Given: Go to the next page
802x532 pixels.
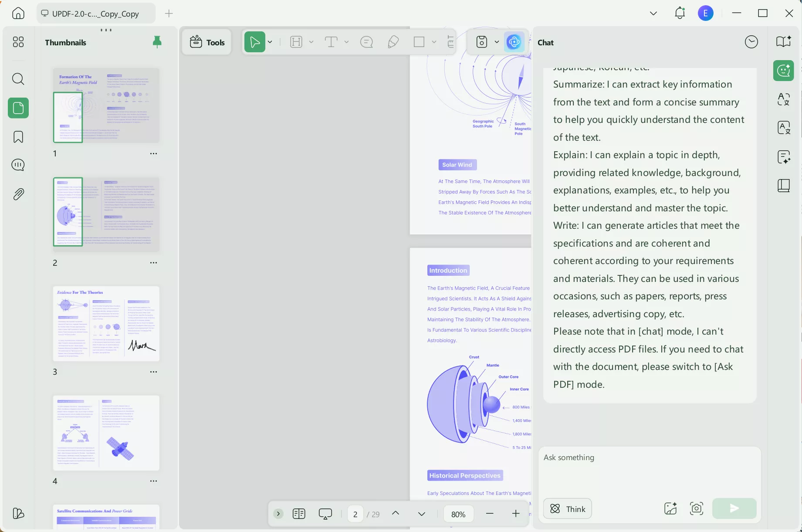Looking at the screenshot, I should 422,514.
